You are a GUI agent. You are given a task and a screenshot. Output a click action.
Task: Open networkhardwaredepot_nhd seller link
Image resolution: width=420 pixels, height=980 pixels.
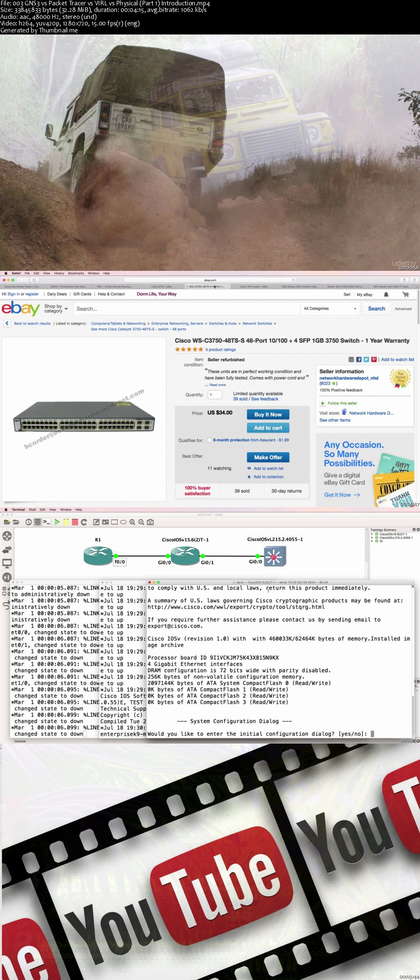(x=349, y=378)
